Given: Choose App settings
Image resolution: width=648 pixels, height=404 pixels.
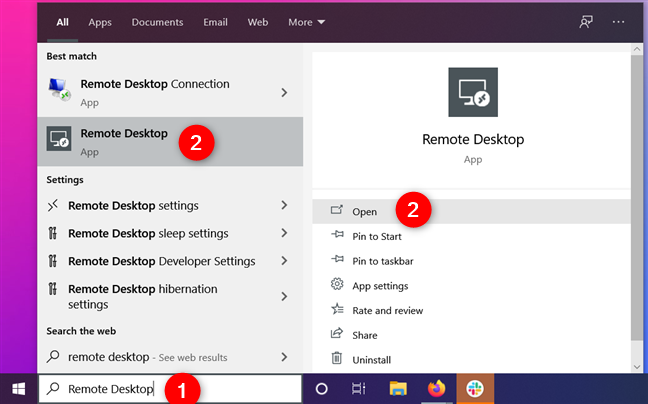Looking at the screenshot, I should pyautogui.click(x=472, y=286).
